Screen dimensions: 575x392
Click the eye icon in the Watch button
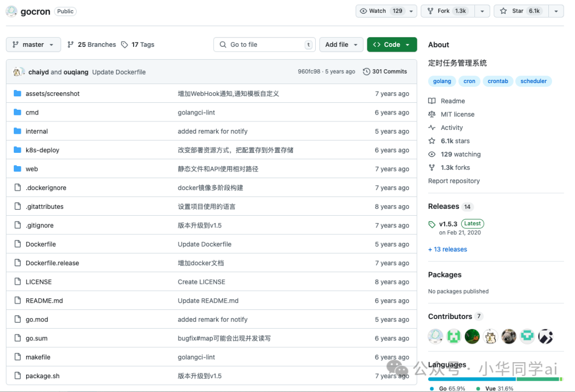(x=363, y=11)
